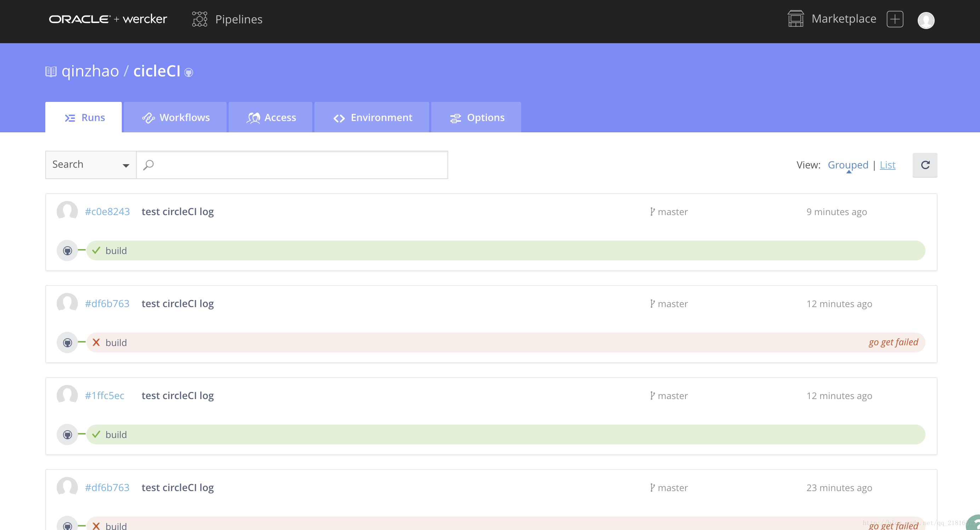The height and width of the screenshot is (530, 980).
Task: Click master branch of the 9 minutes ago run
Action: click(x=673, y=212)
